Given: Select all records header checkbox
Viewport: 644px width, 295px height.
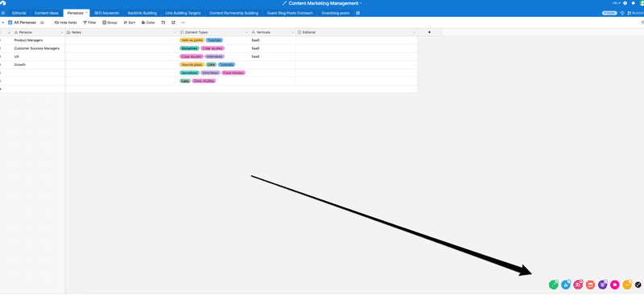Looking at the screenshot, I should [1, 32].
